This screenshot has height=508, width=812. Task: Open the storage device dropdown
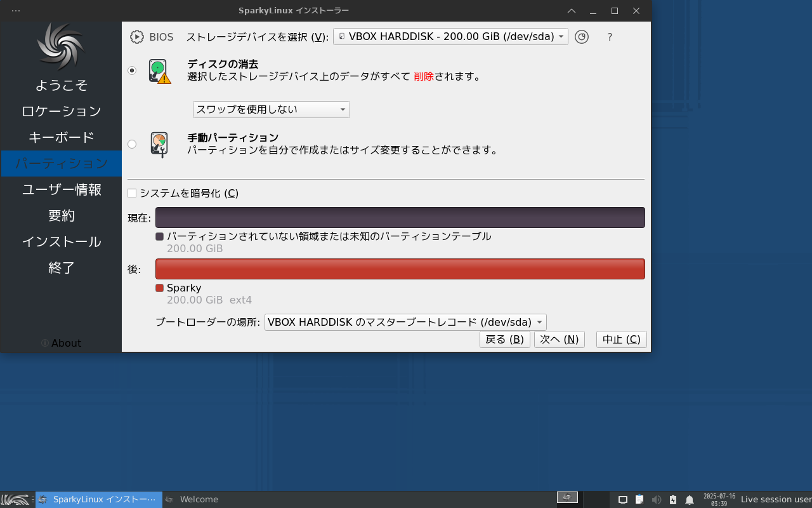(x=450, y=37)
